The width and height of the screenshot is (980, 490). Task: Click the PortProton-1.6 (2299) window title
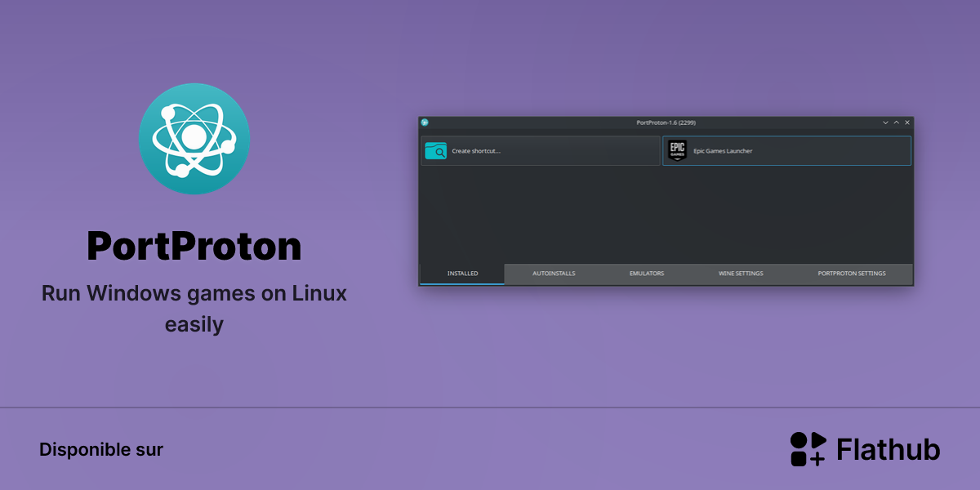point(666,122)
